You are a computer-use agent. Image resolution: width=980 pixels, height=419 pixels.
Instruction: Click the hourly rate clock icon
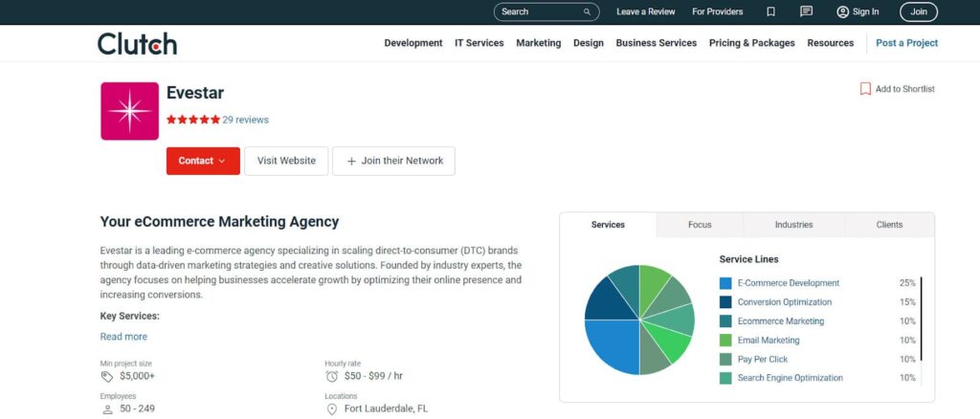pyautogui.click(x=332, y=377)
